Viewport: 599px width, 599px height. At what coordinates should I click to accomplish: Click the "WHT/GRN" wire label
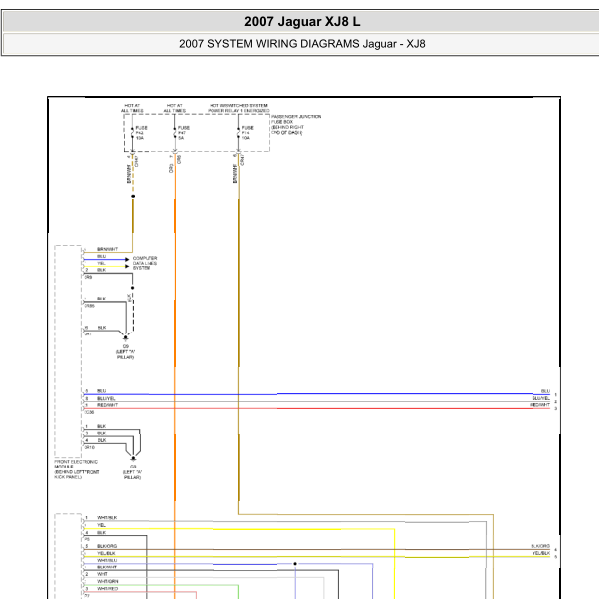pyautogui.click(x=107, y=581)
